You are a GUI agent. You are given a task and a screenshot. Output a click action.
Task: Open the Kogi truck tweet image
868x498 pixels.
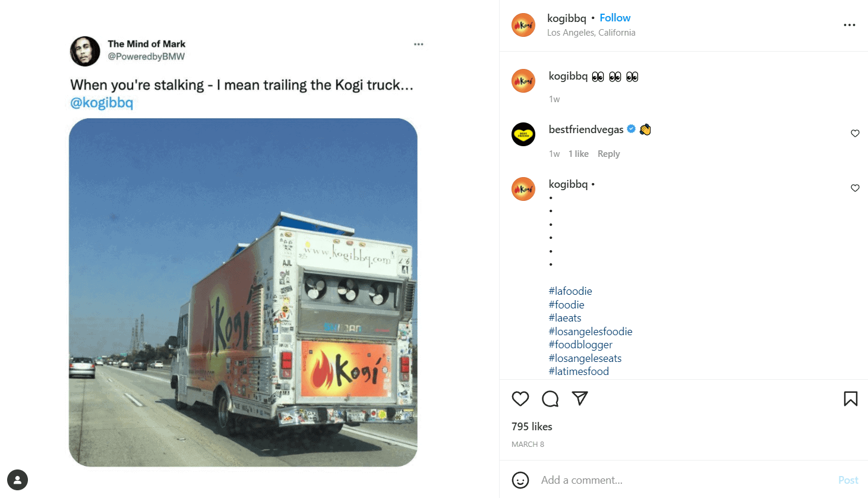click(x=243, y=292)
